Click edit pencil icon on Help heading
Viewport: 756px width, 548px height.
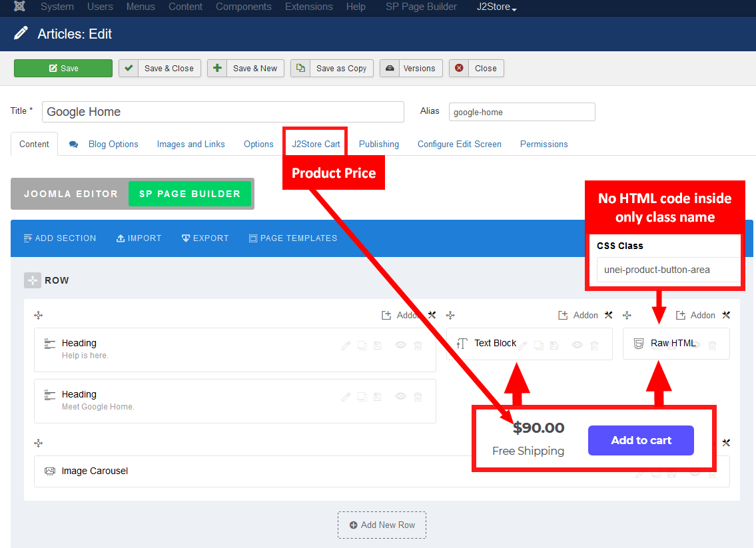point(346,346)
